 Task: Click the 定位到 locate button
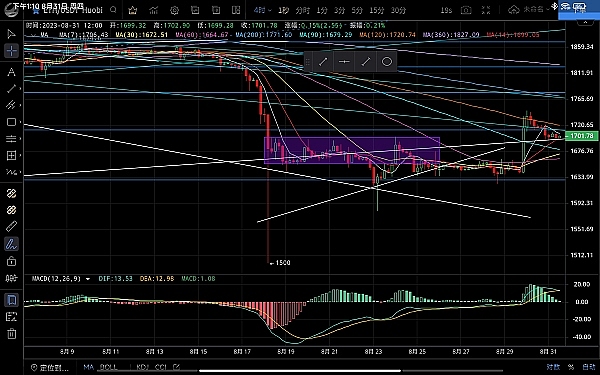coord(50,367)
